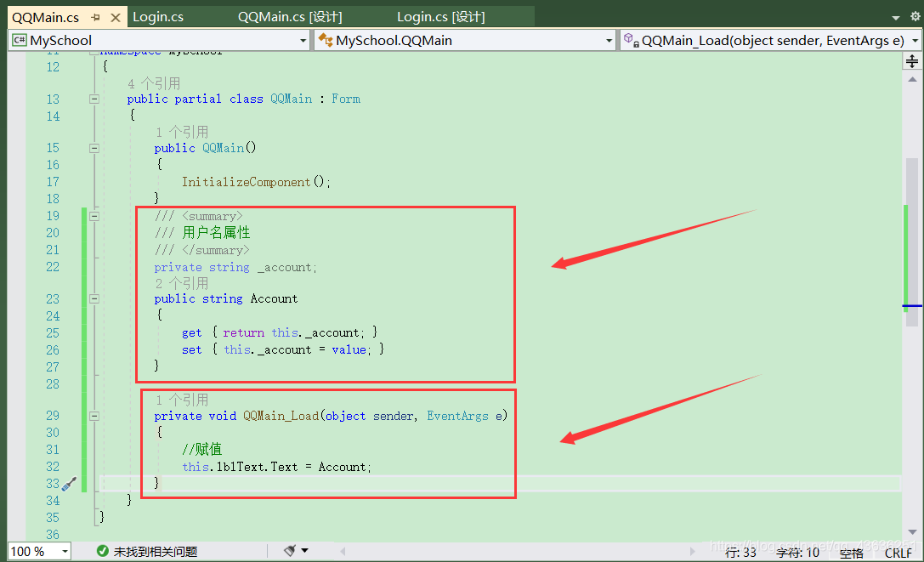
Task: Pin the QQMain.cs tab
Action: tap(95, 18)
